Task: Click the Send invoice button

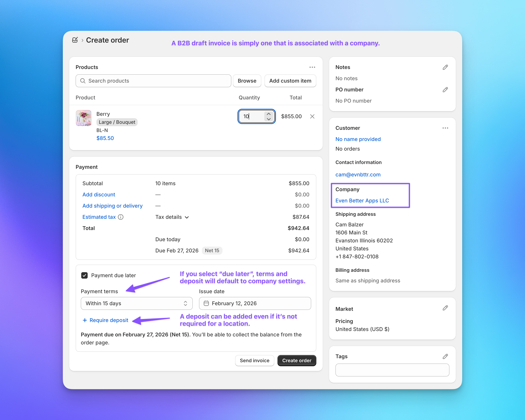Action: [254, 360]
